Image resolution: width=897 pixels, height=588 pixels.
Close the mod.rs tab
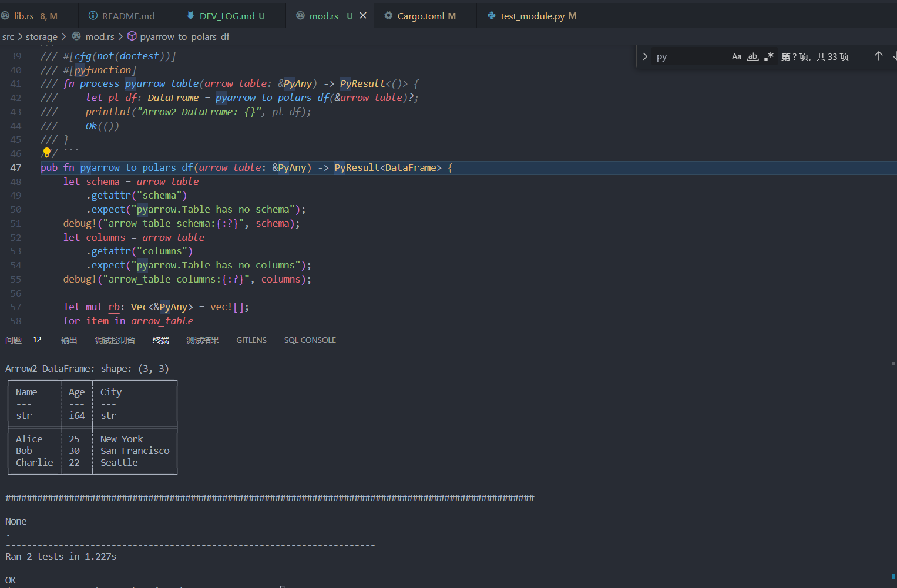click(x=363, y=16)
